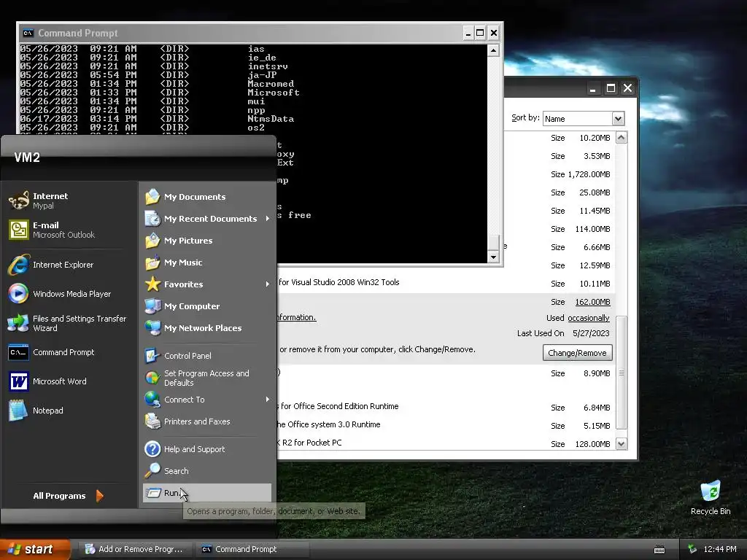Maximize Add or Remove Programs window

pos(611,88)
